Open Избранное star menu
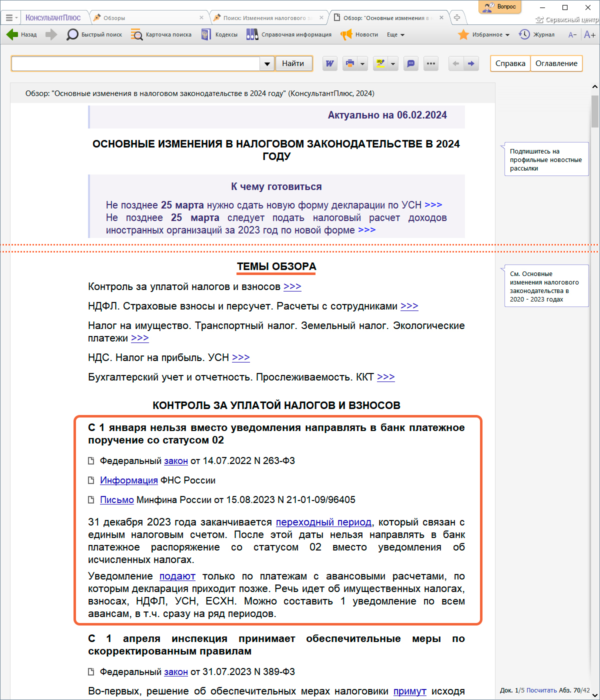This screenshot has width=600, height=700. click(x=484, y=34)
